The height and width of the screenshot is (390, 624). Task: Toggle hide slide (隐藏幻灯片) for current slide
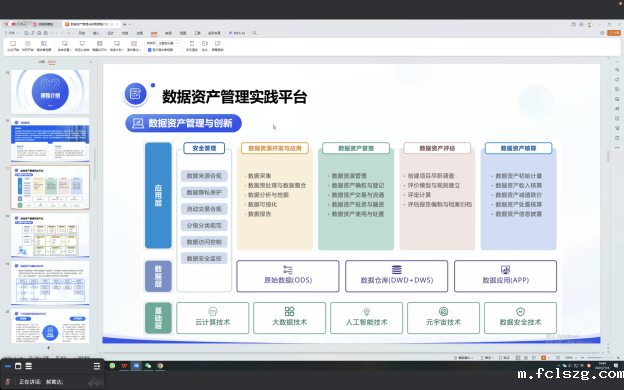99,46
